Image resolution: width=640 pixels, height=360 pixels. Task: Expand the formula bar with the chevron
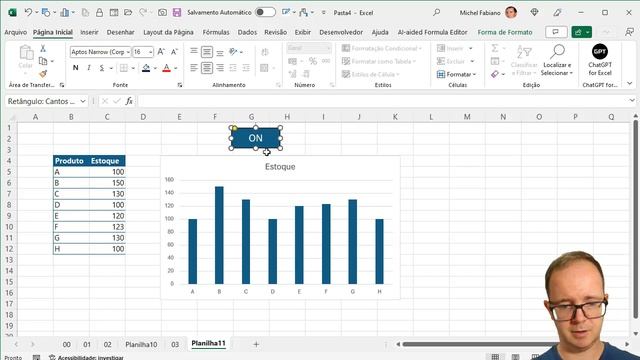(x=632, y=100)
